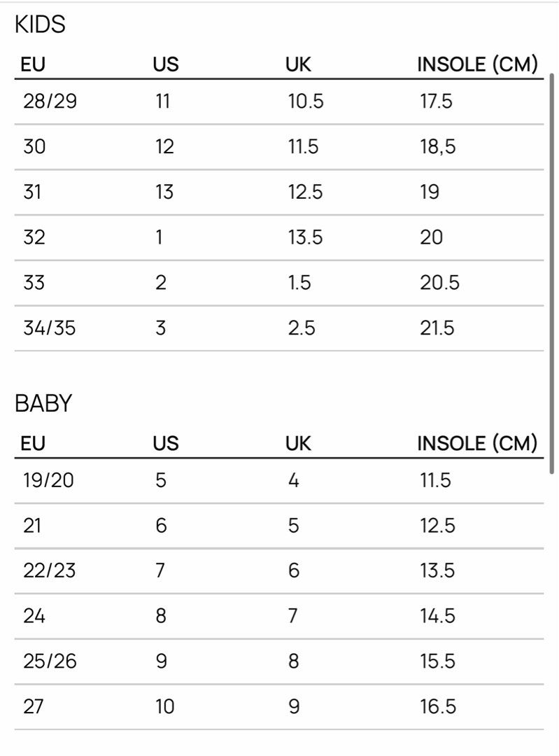
Task: Select the EU column header under KIDS
Action: (33, 64)
